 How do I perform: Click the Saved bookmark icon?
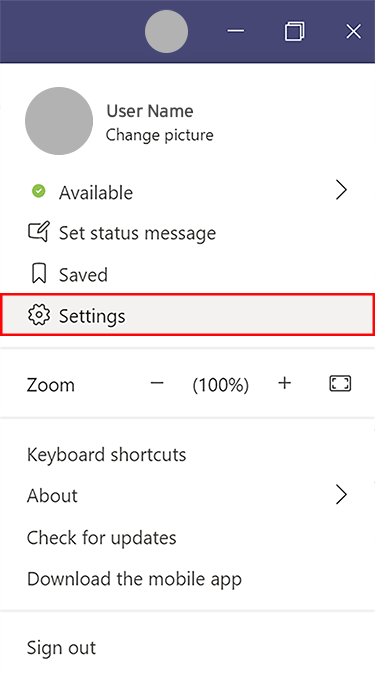click(x=39, y=274)
